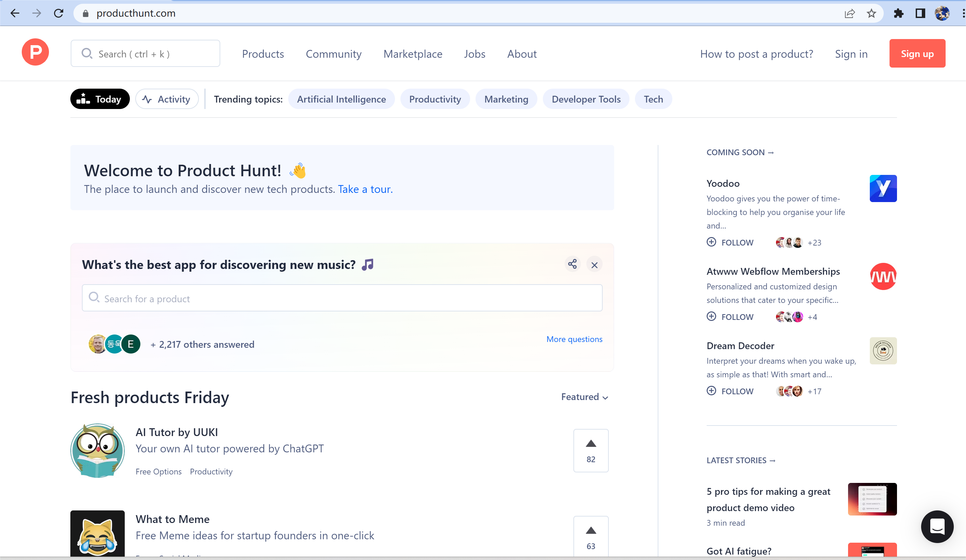Open the Products navigation menu

(263, 54)
